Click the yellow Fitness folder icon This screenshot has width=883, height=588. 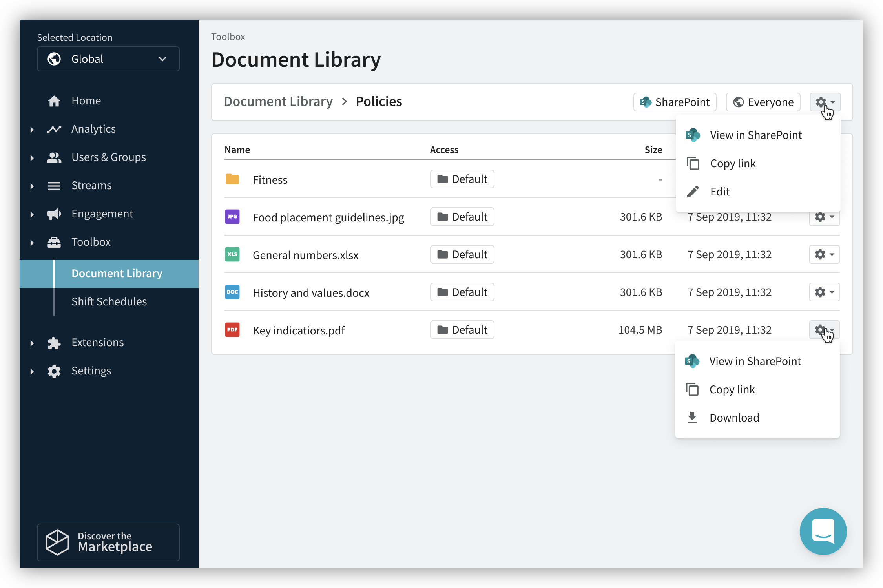(232, 179)
